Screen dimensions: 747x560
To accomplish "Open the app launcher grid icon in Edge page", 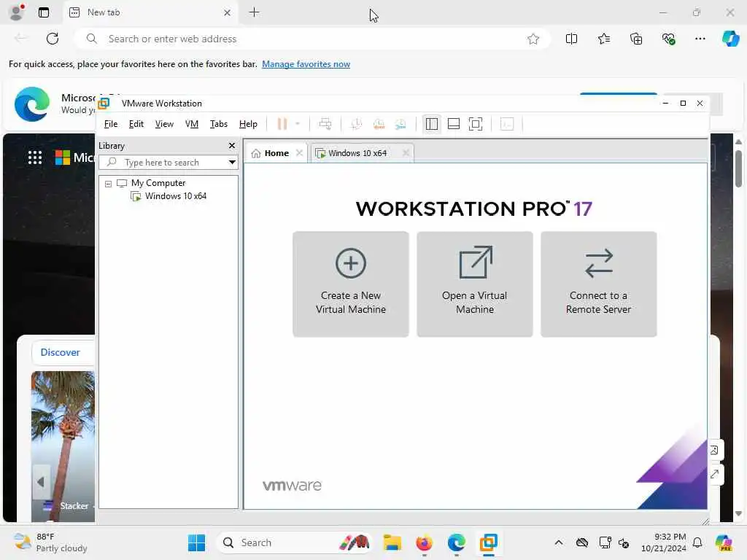I will click(35, 157).
